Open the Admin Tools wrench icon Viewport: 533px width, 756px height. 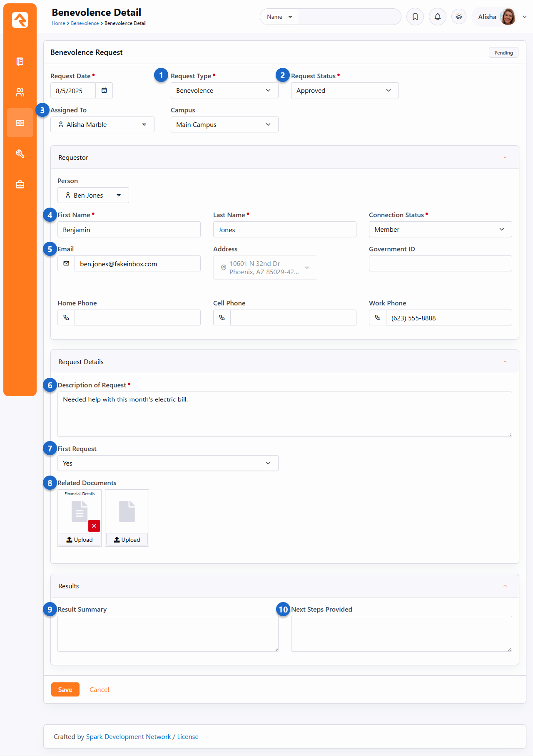tap(20, 154)
